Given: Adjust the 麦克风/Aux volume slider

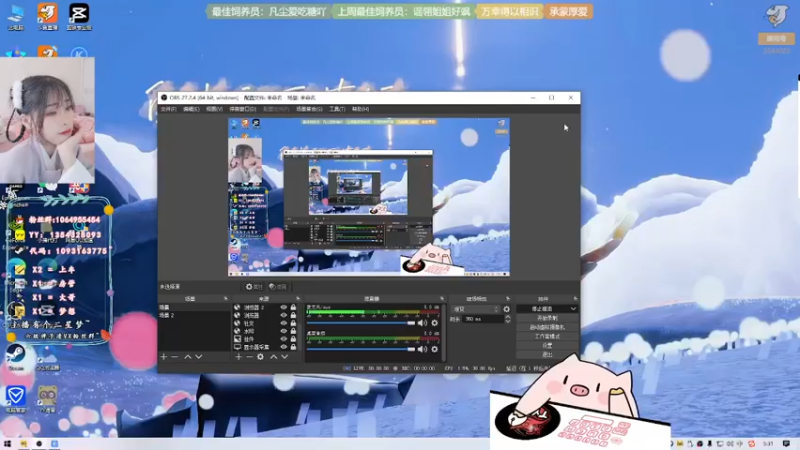Looking at the screenshot, I should tap(361, 323).
